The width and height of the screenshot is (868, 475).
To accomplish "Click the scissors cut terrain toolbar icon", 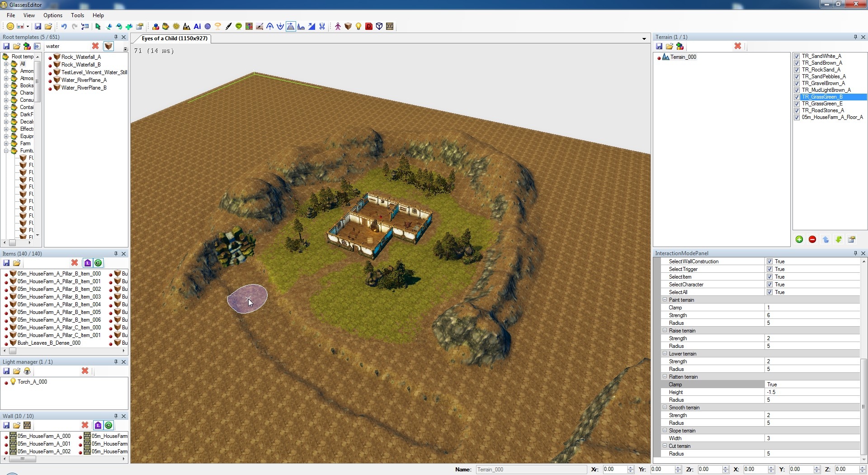I will click(x=322, y=27).
